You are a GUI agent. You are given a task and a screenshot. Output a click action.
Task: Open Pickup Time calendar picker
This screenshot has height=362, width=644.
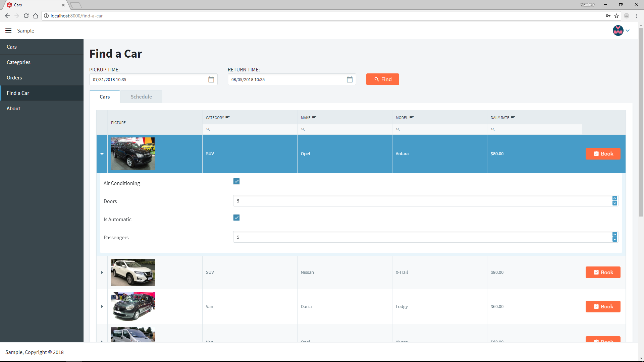[211, 79]
